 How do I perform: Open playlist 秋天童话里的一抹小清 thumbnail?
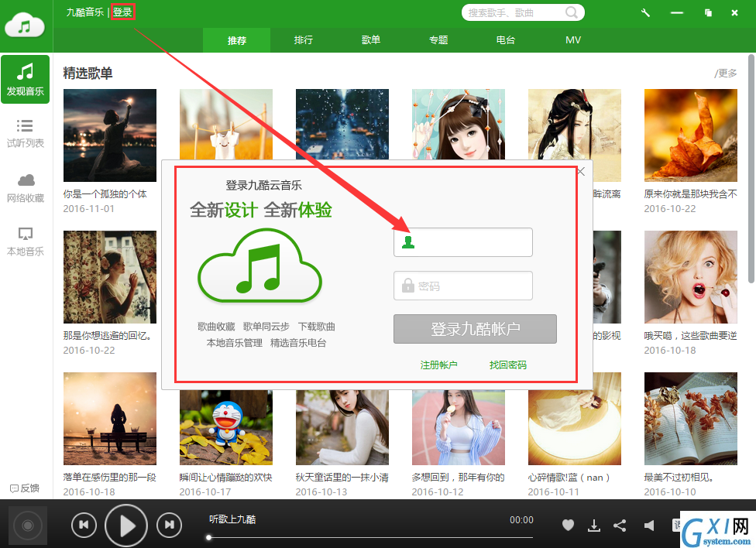coord(342,427)
